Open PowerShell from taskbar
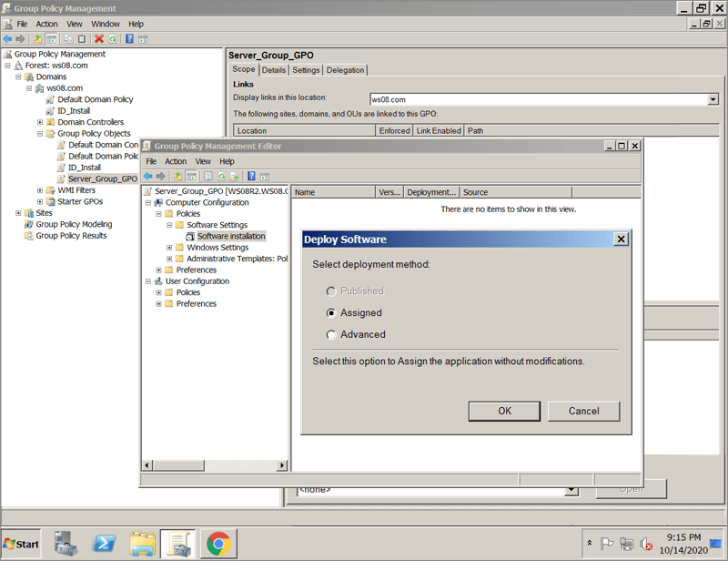 pos(104,544)
